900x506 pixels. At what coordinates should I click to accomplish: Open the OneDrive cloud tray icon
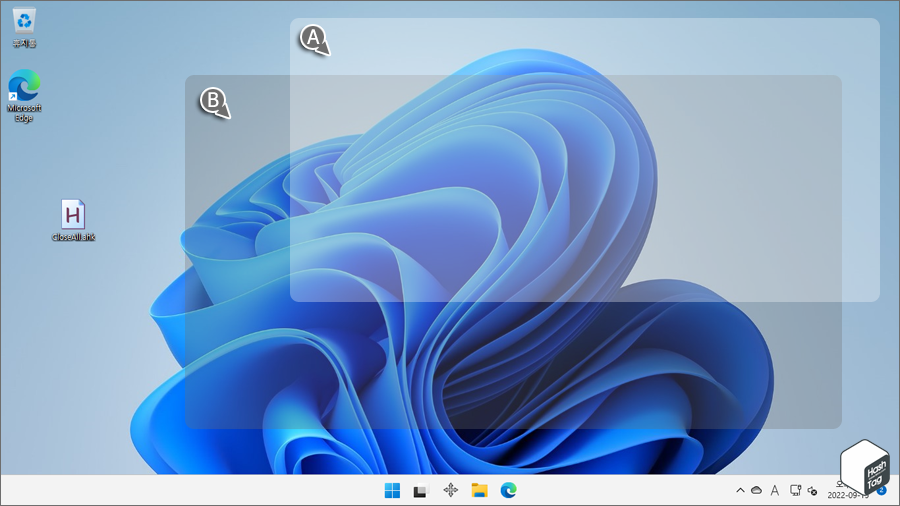tap(757, 491)
